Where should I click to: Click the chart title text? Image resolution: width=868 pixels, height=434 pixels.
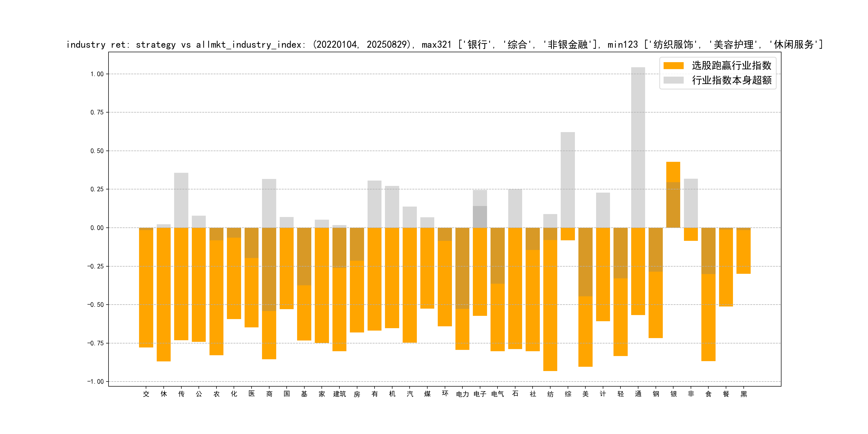(444, 44)
